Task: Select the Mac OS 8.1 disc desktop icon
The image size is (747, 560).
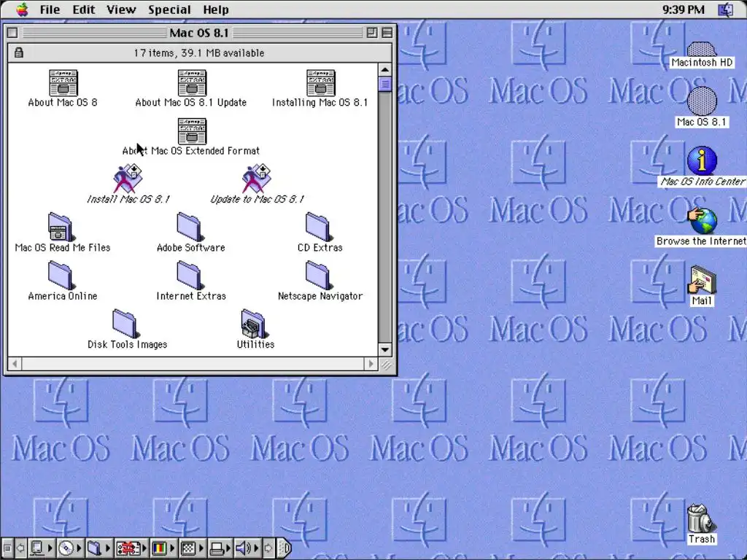Action: tap(702, 101)
